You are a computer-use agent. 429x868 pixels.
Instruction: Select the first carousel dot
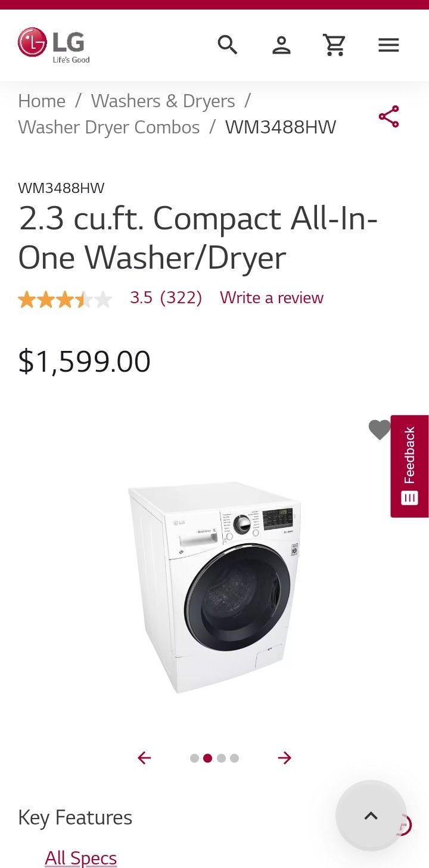(x=194, y=758)
